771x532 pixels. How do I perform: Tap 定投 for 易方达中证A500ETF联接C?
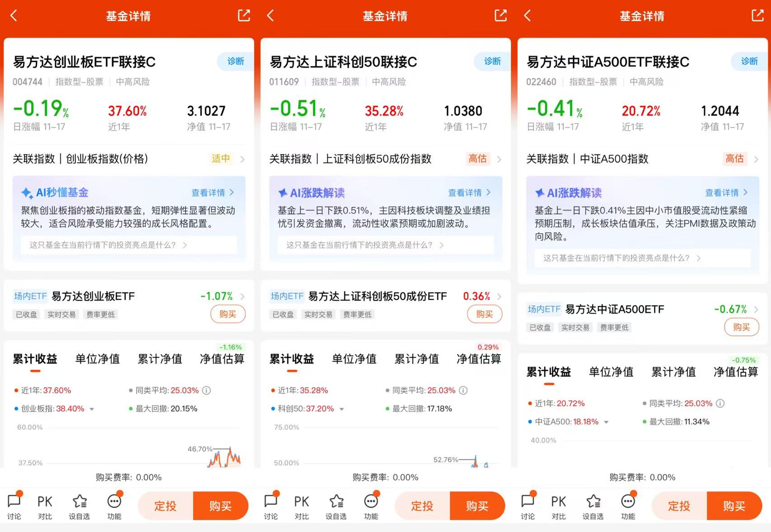679,506
